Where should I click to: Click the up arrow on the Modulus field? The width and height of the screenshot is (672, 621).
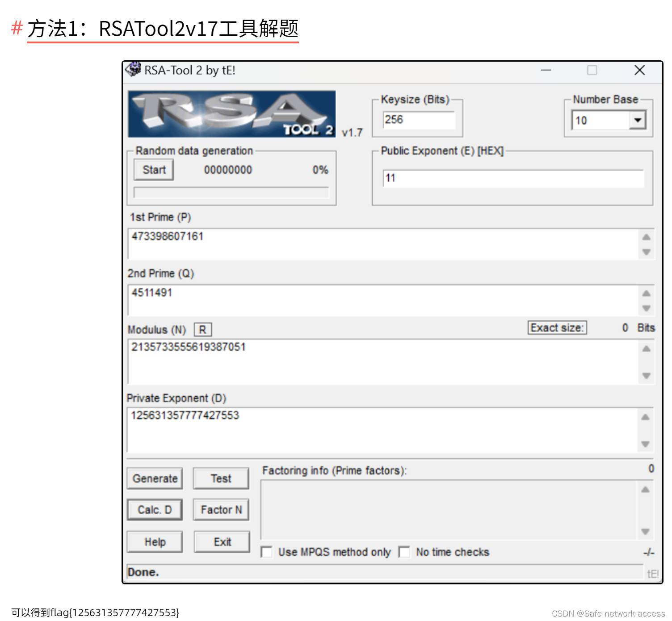pos(646,348)
